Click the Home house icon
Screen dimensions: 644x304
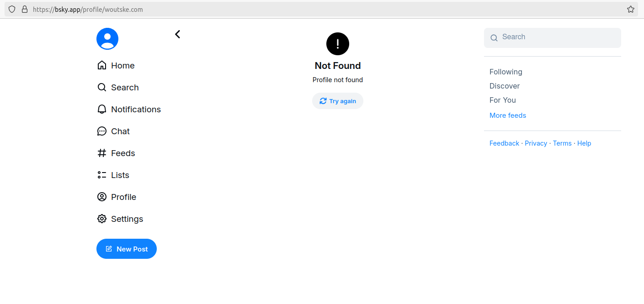click(x=102, y=65)
